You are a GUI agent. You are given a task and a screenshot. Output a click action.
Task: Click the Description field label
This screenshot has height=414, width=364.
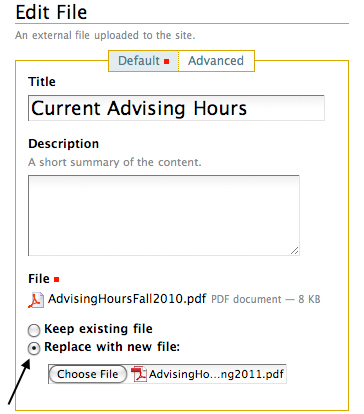pos(64,144)
